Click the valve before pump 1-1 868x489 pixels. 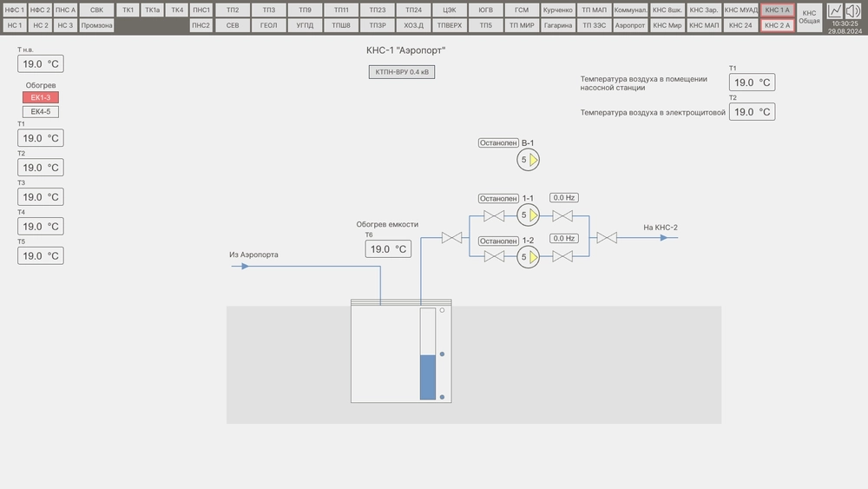[495, 215]
